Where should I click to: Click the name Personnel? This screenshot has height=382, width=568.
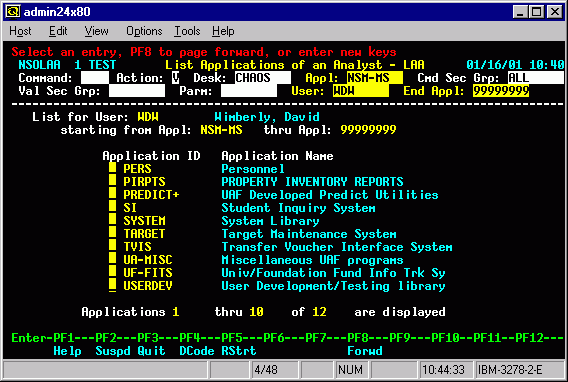[x=253, y=169]
